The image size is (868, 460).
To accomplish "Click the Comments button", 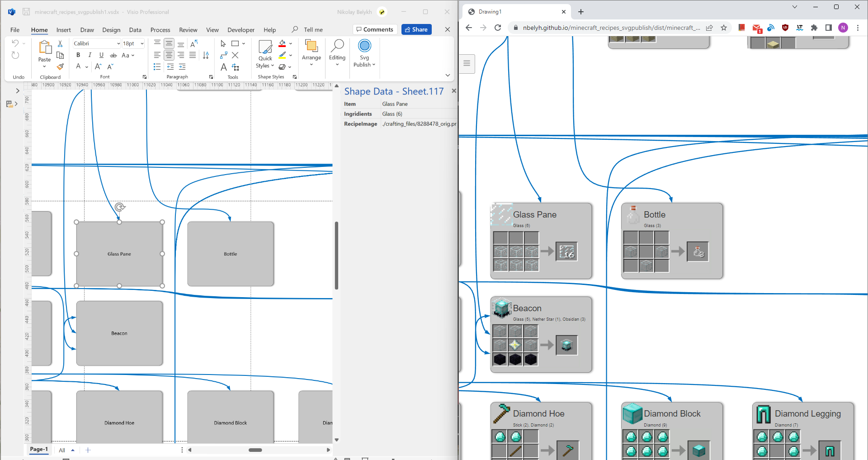I will click(375, 29).
